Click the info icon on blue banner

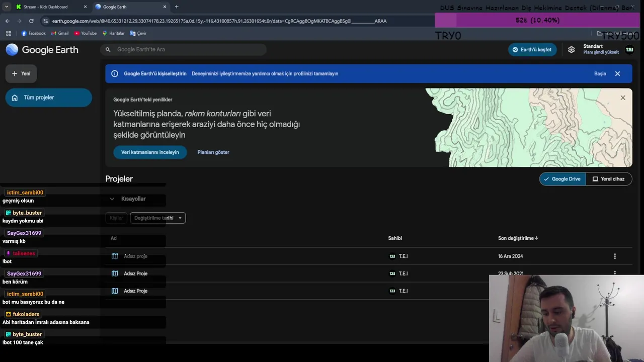pos(115,74)
